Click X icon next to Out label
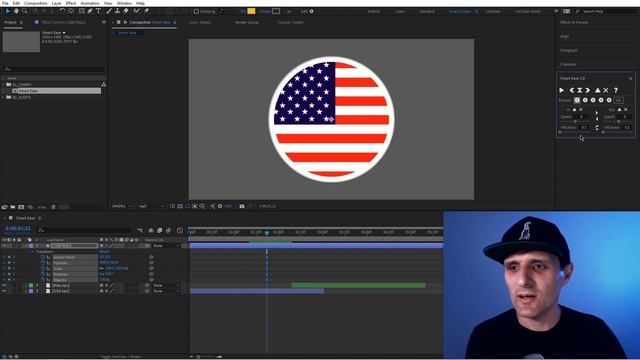The image size is (640, 360). pos(626,110)
